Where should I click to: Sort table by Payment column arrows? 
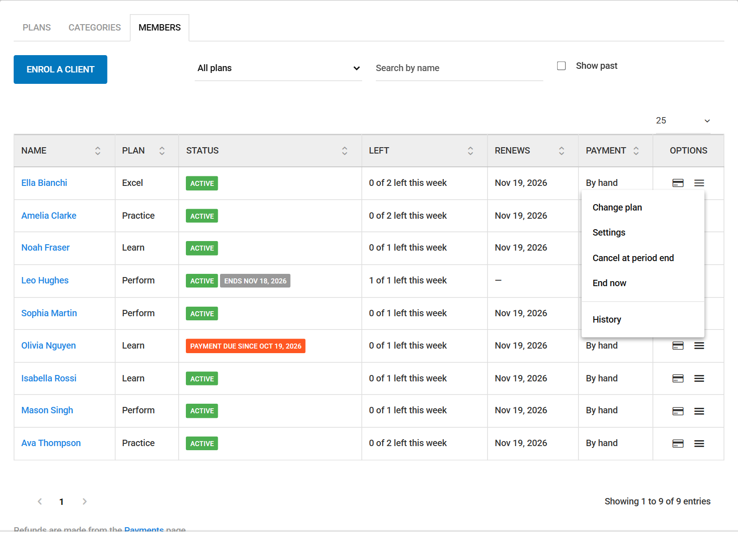click(x=636, y=151)
